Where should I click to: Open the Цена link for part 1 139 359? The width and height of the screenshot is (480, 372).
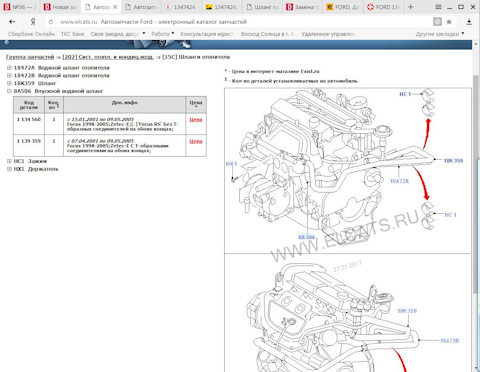[196, 141]
